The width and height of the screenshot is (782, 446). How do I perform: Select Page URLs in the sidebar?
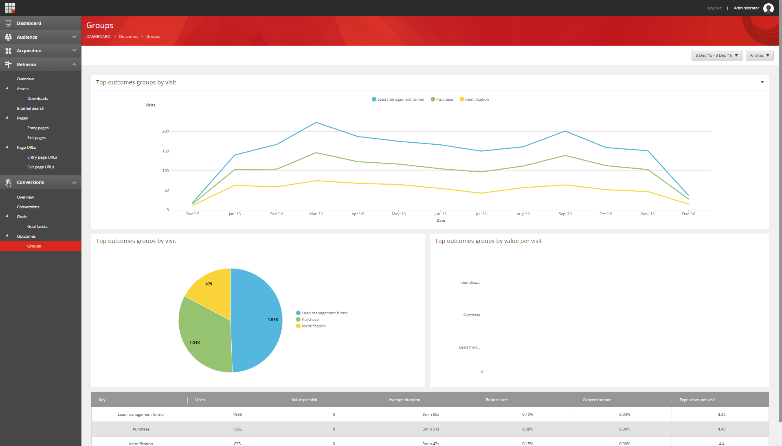click(26, 148)
